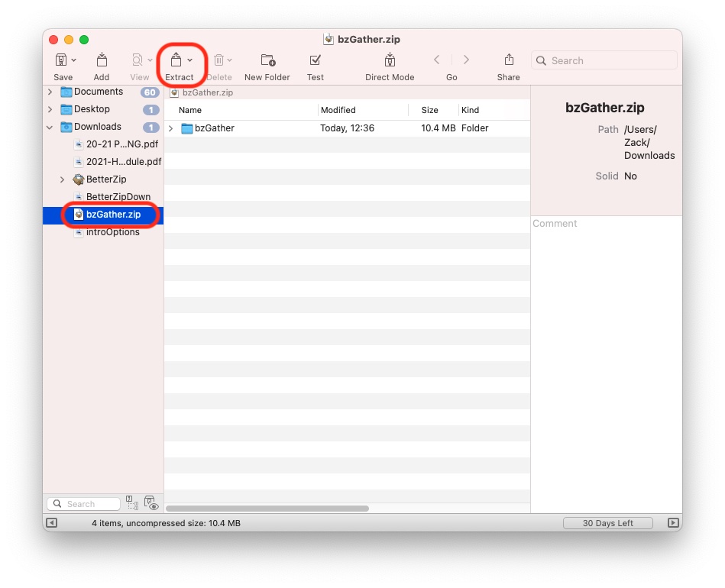The height and width of the screenshot is (588, 725).
Task: Open the Extract dropdown arrow
Action: [189, 60]
